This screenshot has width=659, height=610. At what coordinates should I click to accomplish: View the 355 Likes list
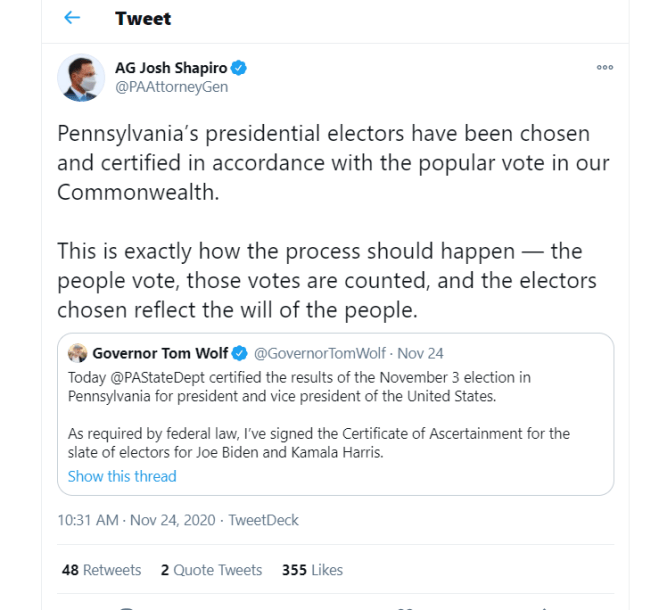(312, 570)
